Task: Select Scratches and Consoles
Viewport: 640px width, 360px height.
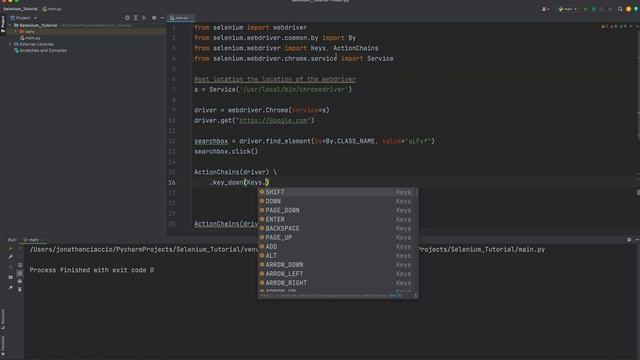Action: [x=40, y=51]
